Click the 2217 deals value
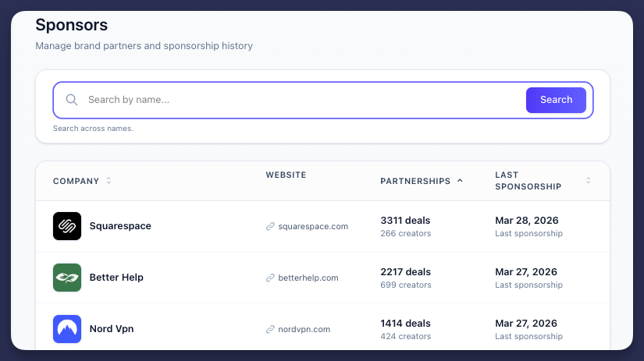This screenshot has height=361, width=644. coord(405,272)
